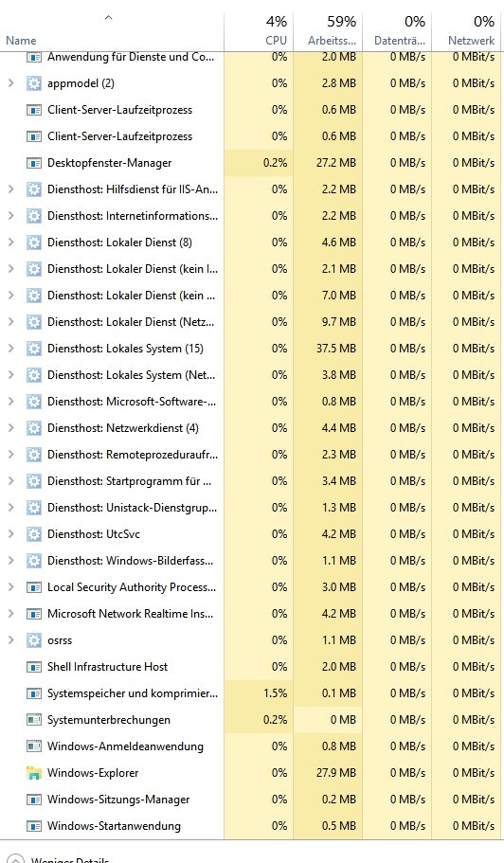Click the Systemspeicher und komprimier... icon

(x=34, y=692)
